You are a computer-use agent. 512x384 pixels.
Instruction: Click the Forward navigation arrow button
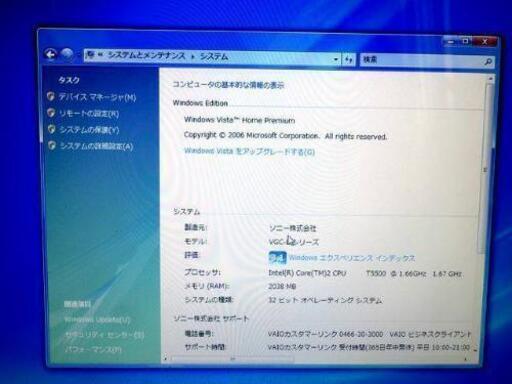click(x=67, y=54)
